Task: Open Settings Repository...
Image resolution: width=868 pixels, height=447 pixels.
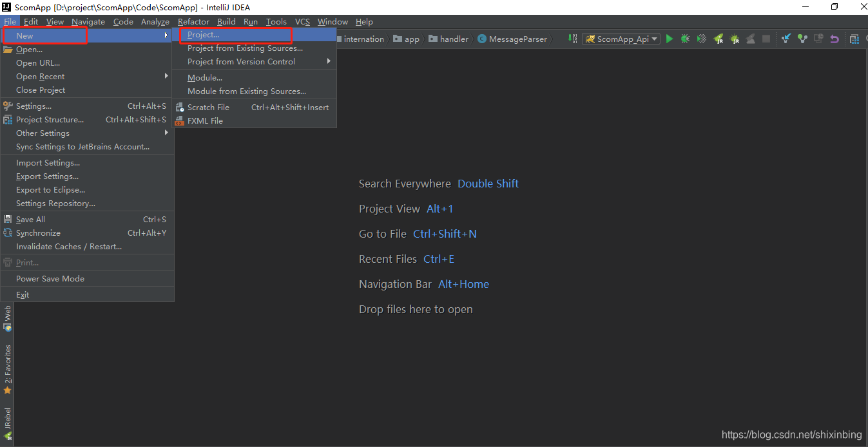Action: tap(87, 203)
